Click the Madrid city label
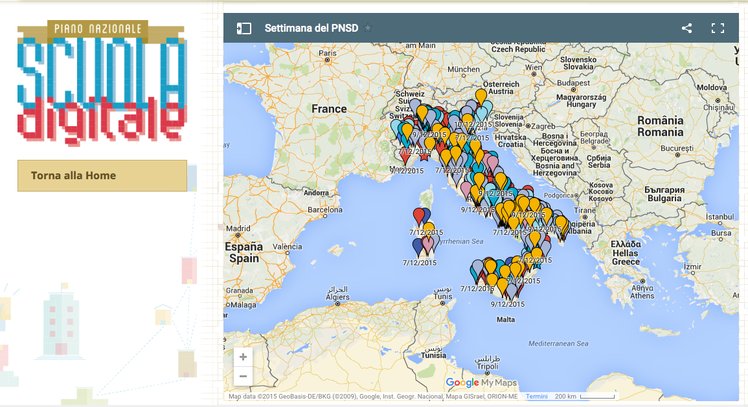This screenshot has width=748, height=407. point(238,229)
